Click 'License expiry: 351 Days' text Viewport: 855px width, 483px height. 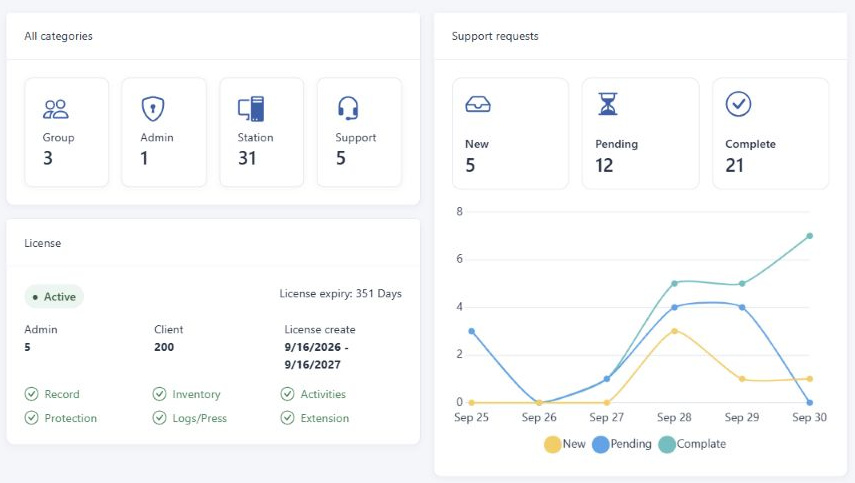click(x=340, y=293)
